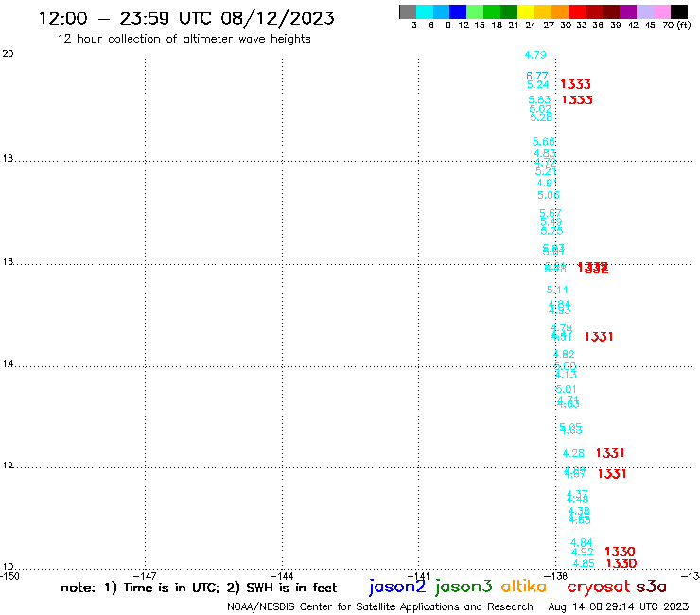Select the green 'jason3' satellite label
700x615 pixels.
[464, 587]
